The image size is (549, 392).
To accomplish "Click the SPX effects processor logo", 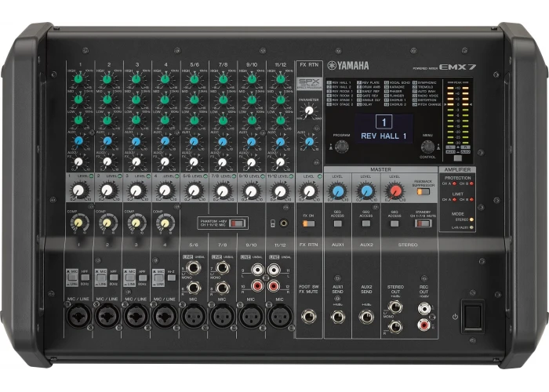I will coord(309,84).
